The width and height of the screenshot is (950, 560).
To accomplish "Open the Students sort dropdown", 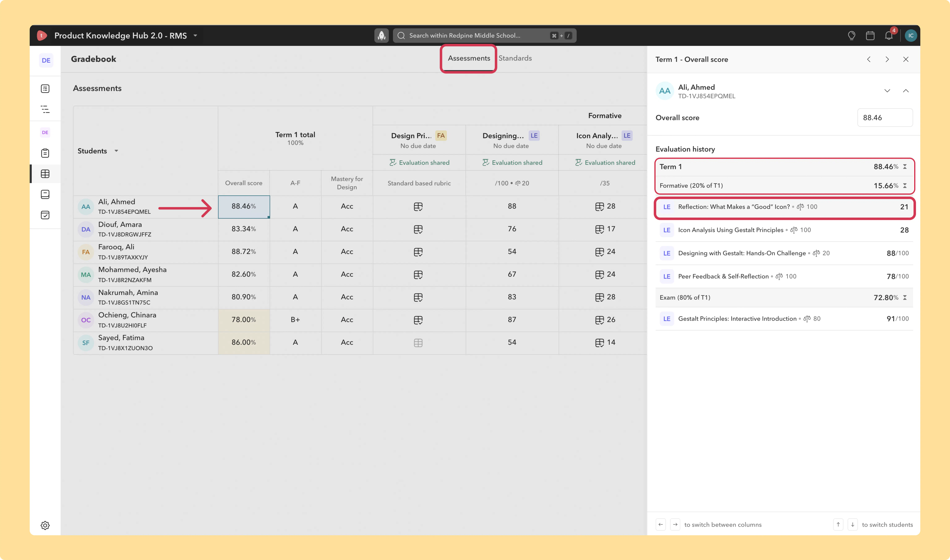I will click(x=116, y=151).
